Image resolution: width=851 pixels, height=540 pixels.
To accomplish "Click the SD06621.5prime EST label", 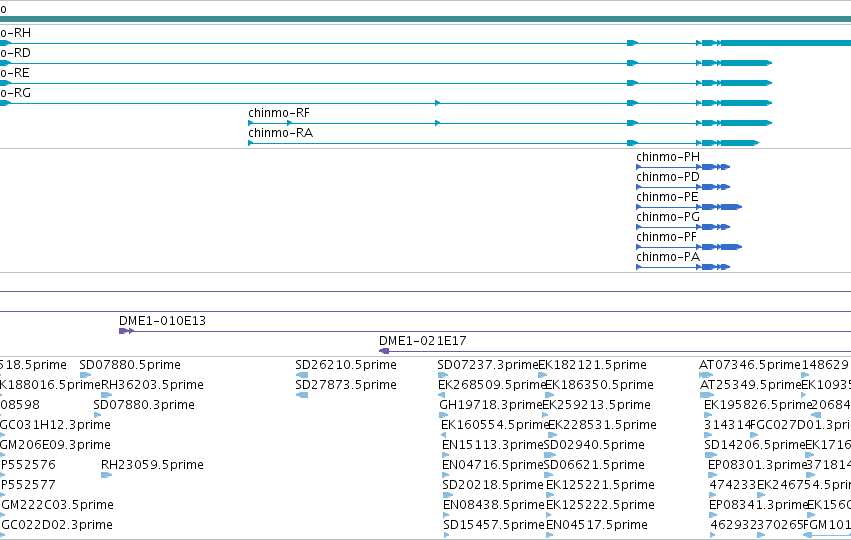I will (594, 465).
